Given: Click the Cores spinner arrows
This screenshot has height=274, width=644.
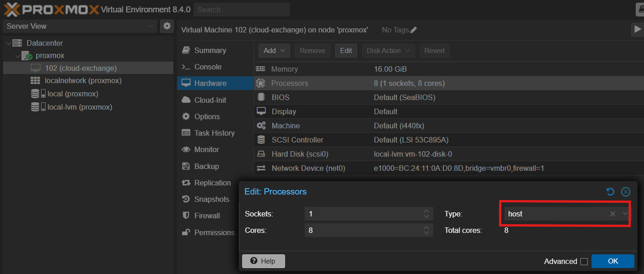Looking at the screenshot, I should pos(426,230).
